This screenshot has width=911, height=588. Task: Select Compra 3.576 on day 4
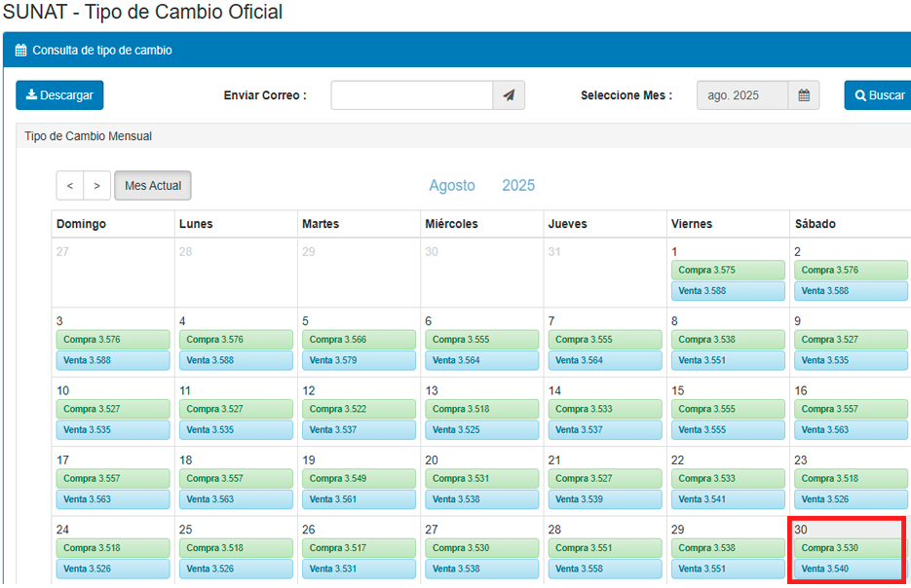[x=236, y=340]
